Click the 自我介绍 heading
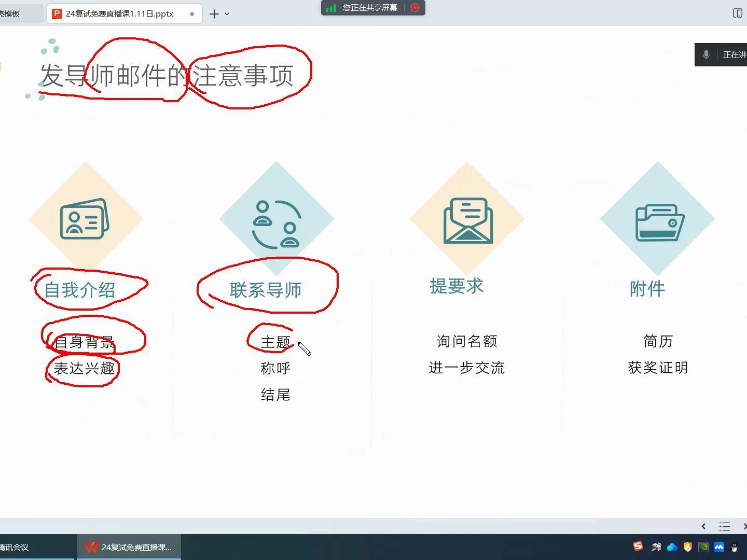 79,290
